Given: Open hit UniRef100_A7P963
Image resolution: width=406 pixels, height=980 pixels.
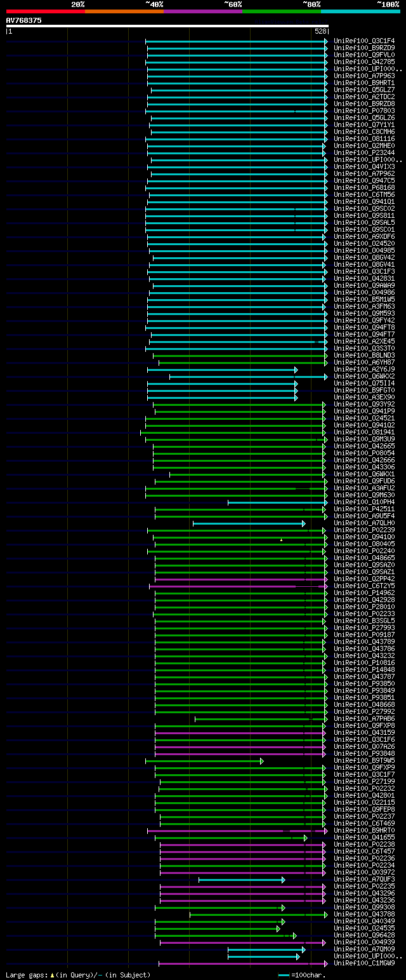Looking at the screenshot, I should [x=364, y=76].
